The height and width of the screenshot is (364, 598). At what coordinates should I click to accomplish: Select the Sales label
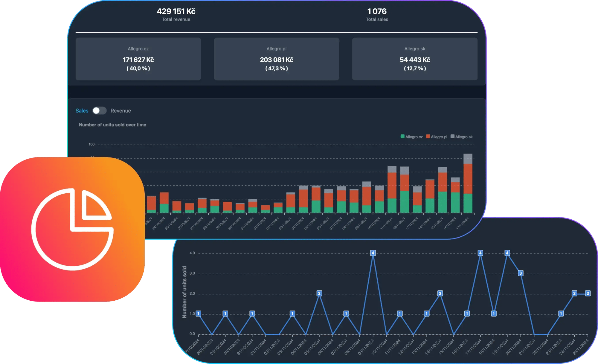[x=82, y=111]
